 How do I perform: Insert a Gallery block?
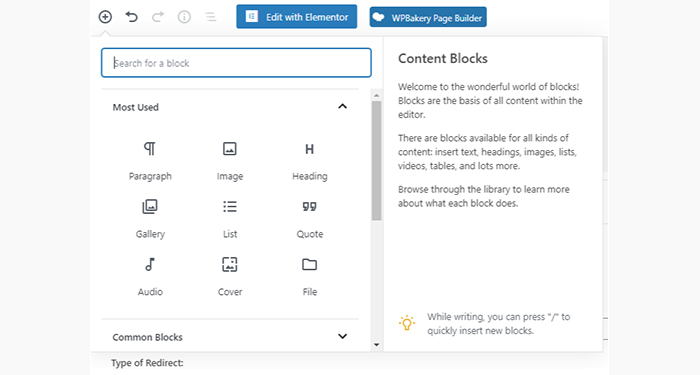(x=150, y=219)
